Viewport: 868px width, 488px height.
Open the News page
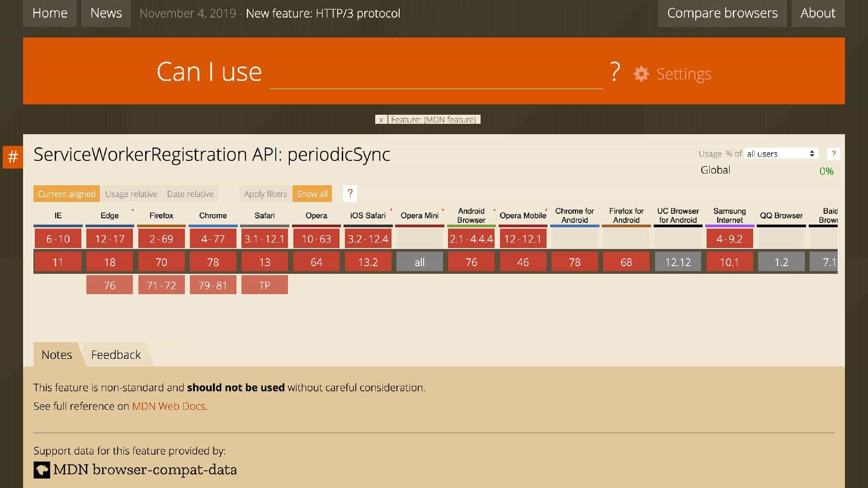point(106,13)
